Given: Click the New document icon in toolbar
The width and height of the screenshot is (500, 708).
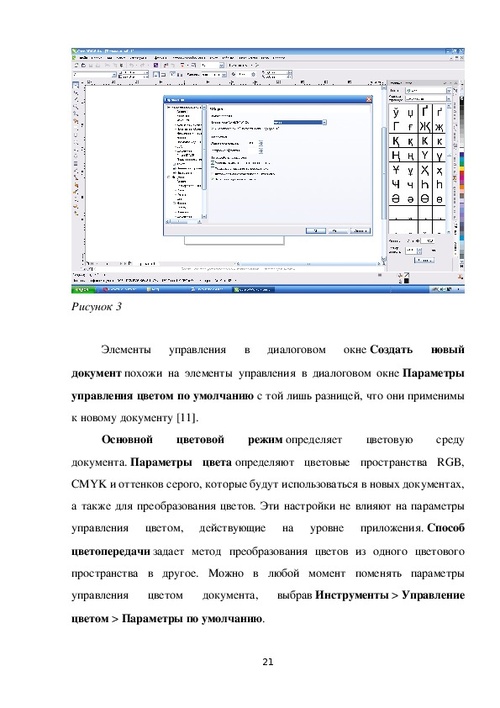Looking at the screenshot, I should [76, 65].
